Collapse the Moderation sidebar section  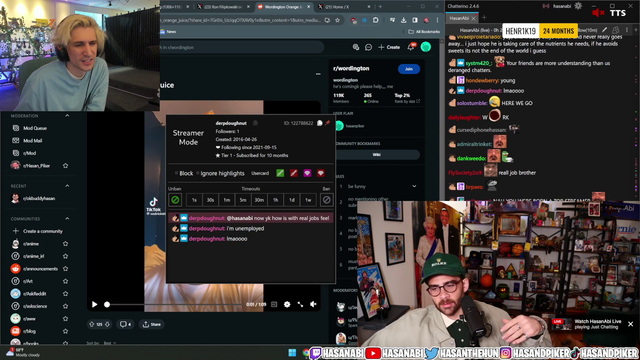click(x=67, y=116)
